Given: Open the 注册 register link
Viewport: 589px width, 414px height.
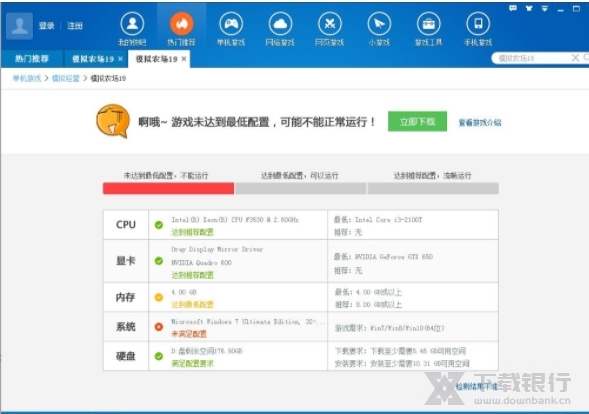Looking at the screenshot, I should (x=74, y=26).
